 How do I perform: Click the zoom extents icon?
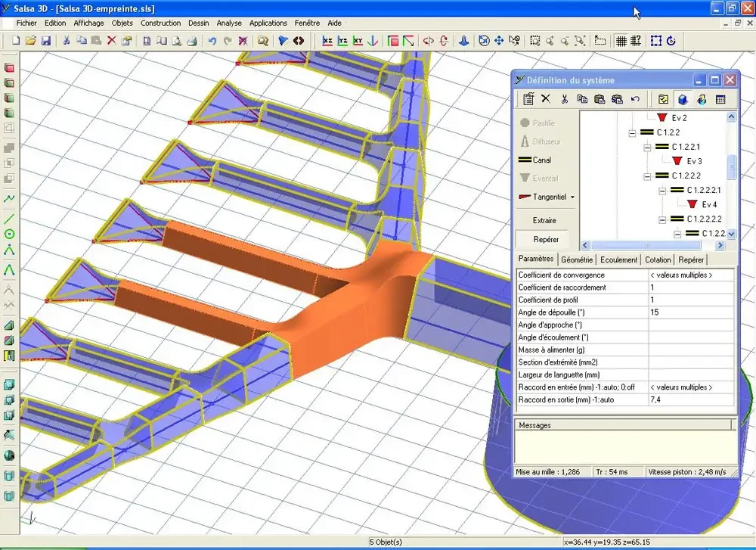[x=580, y=41]
